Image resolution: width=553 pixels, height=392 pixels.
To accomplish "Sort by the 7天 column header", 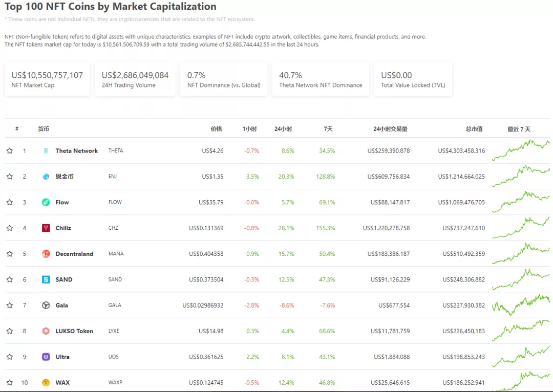I will [x=328, y=129].
